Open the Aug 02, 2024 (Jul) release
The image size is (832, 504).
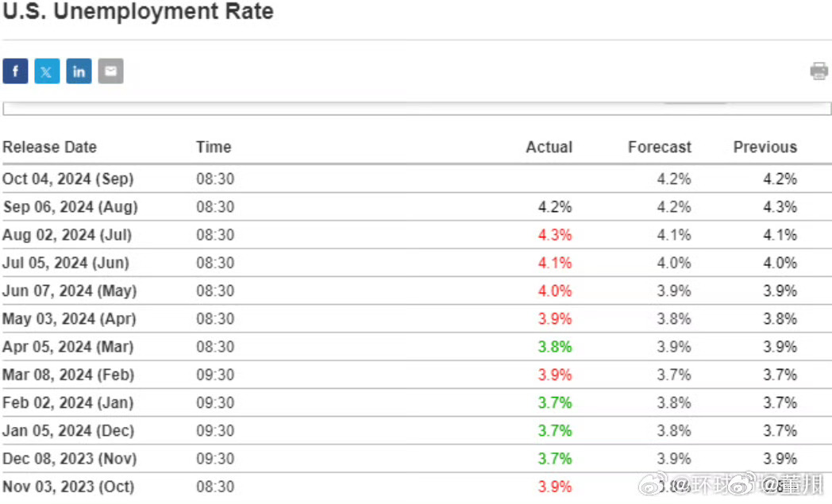(67, 235)
